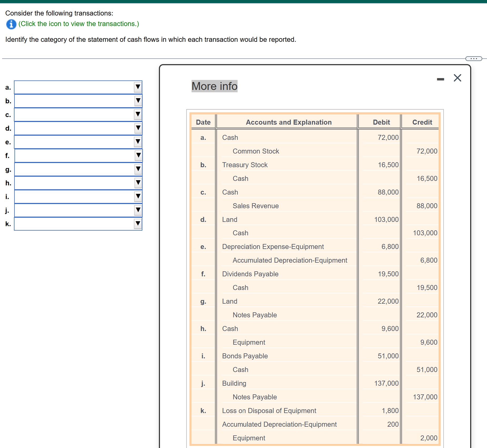This screenshot has width=487, height=448.
Task: Minimize the More info dialog
Action: (x=440, y=79)
